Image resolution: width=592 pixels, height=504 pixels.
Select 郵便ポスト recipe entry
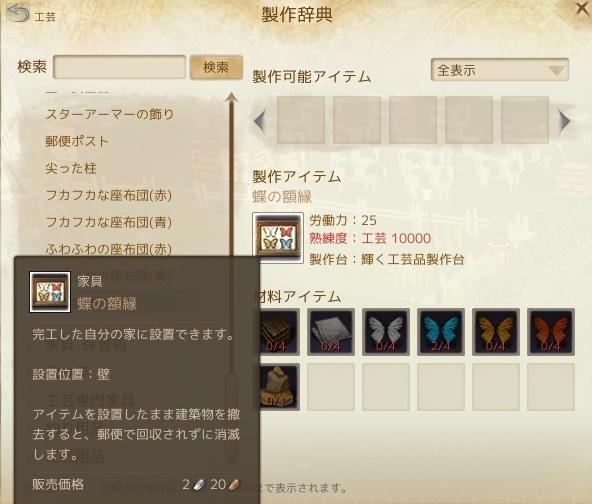(77, 141)
